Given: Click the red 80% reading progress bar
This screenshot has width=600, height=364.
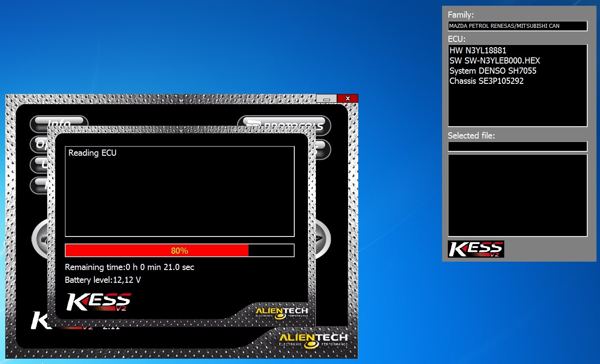Looking at the screenshot, I should click(180, 251).
